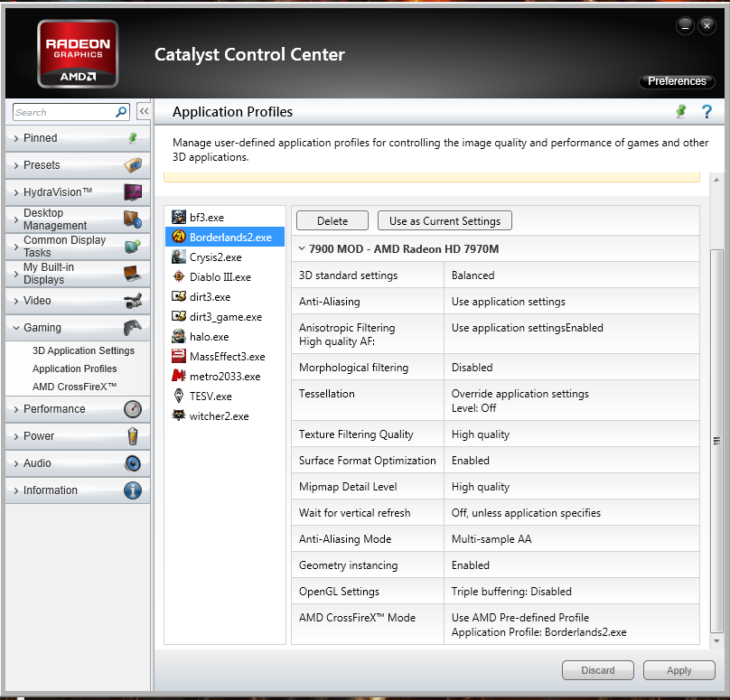Click the Presets sidebar icon
This screenshot has height=700, width=730.
coord(133,165)
